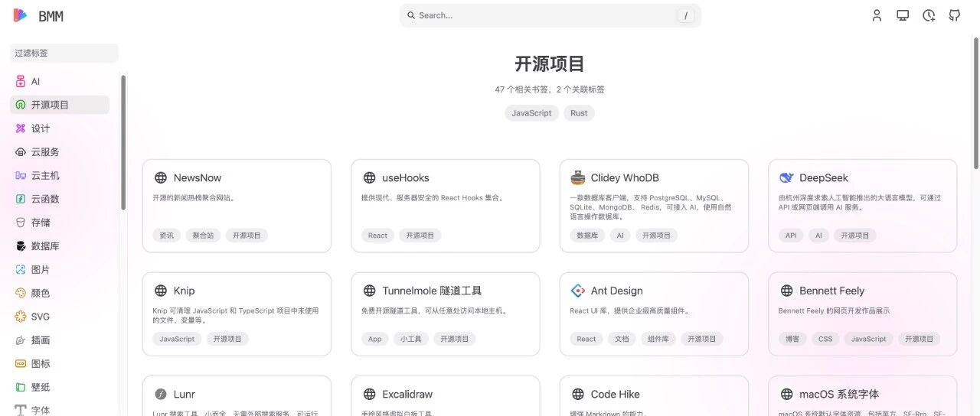Click the 云函数 sidebar icon
The height and width of the screenshot is (416, 980).
(21, 199)
